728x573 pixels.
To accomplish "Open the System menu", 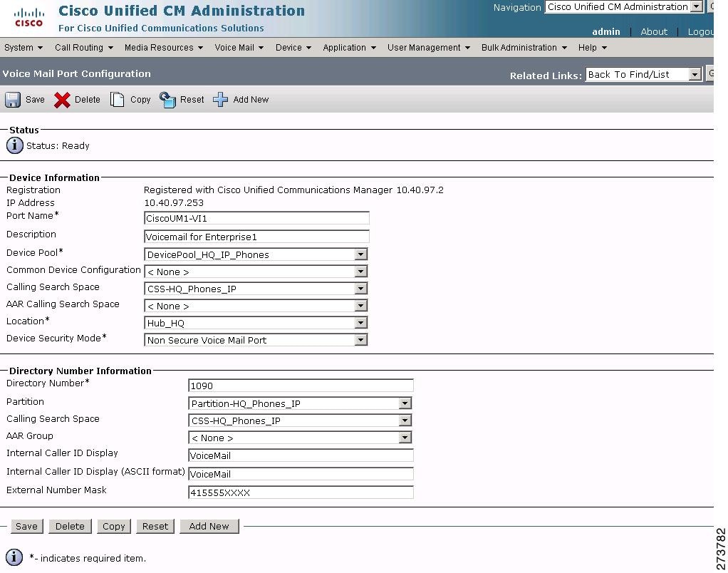I will [24, 47].
